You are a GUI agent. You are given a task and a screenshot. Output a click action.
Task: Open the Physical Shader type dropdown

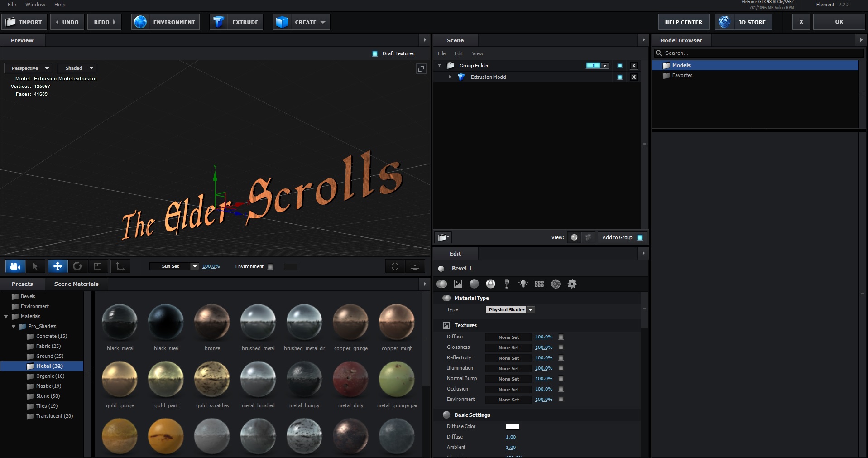pos(510,310)
